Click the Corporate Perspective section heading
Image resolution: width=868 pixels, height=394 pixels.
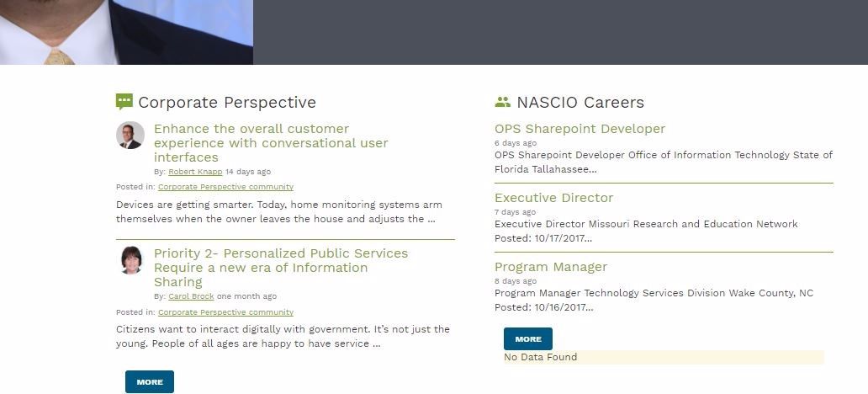pyautogui.click(x=227, y=103)
